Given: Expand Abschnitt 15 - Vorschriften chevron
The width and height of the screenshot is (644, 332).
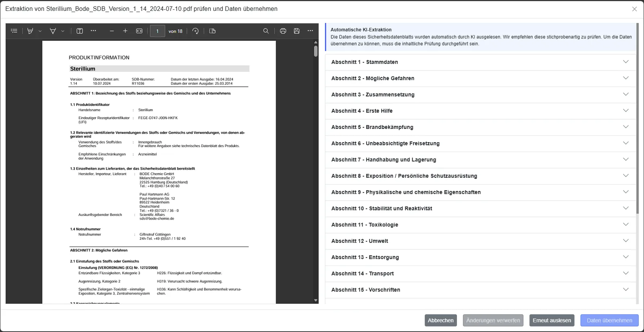Looking at the screenshot, I should 626,290.
